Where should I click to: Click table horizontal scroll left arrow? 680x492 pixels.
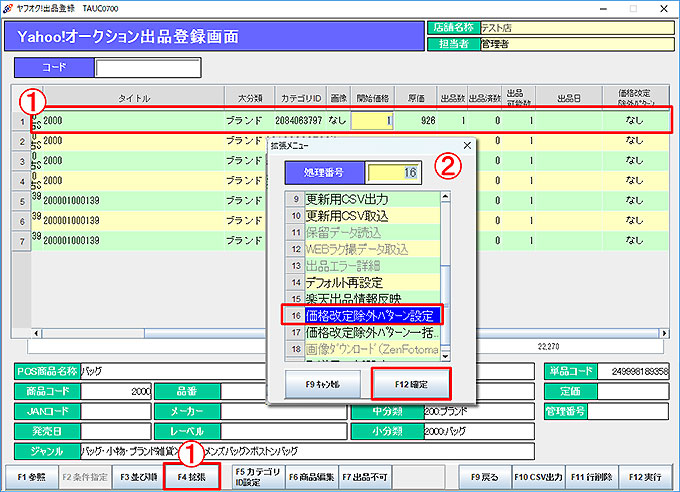(x=37, y=333)
